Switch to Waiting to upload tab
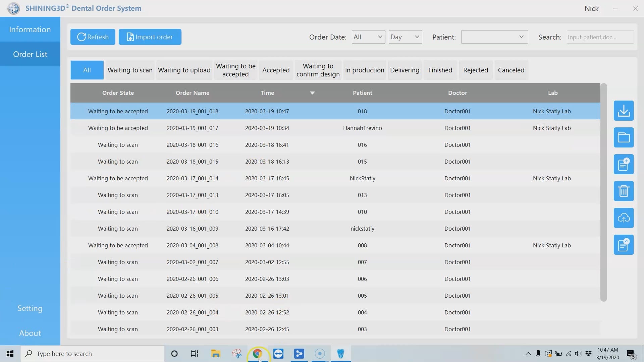 (184, 70)
